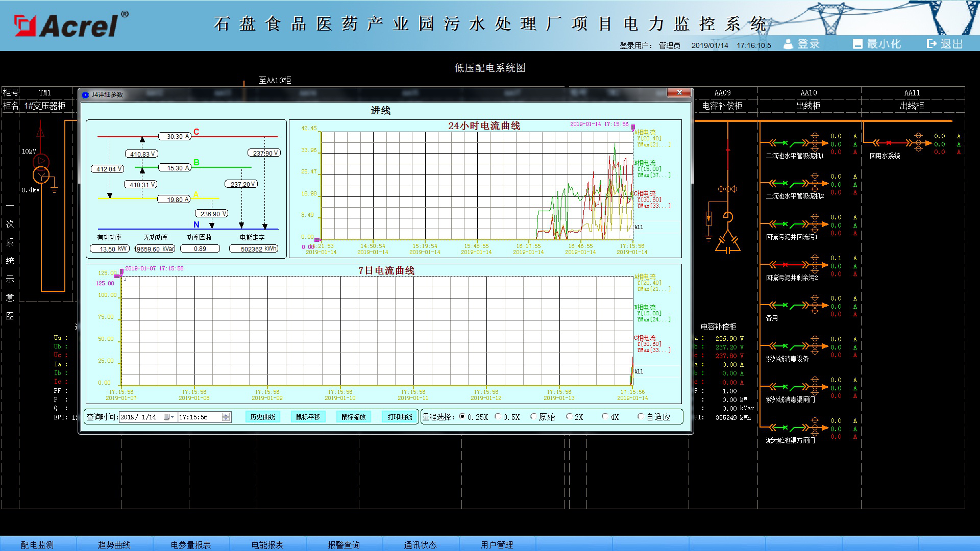Open 用户管理 tab in bottom bar
The width and height of the screenshot is (980, 551).
497,544
